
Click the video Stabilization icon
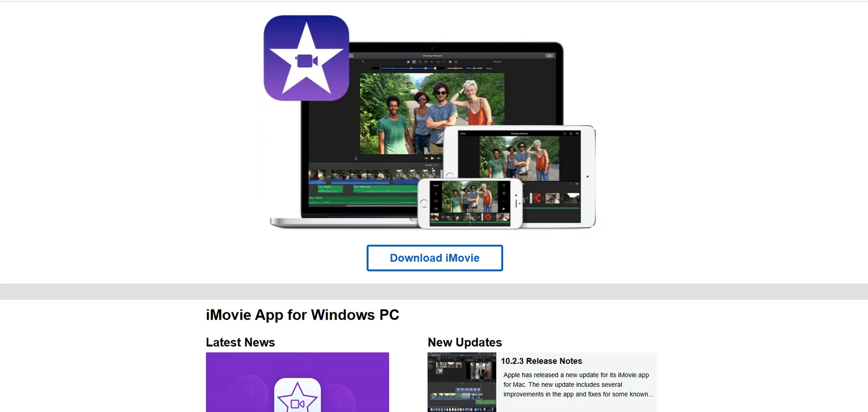tap(426, 61)
